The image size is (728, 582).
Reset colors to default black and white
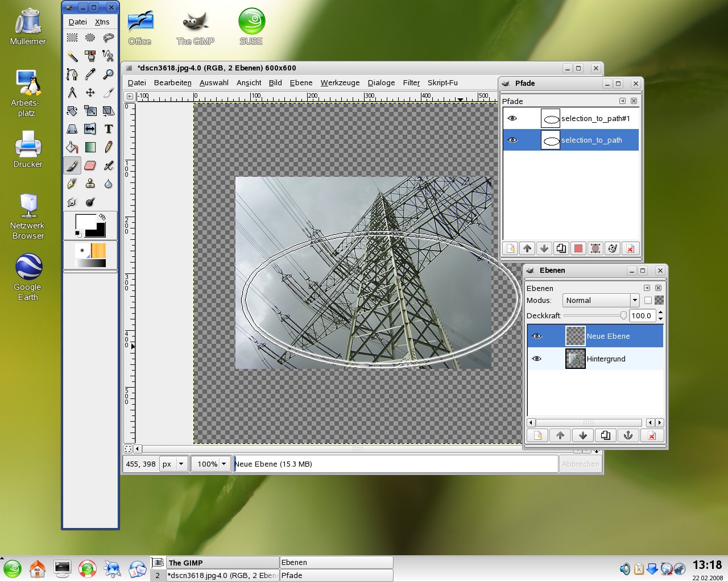tap(78, 233)
